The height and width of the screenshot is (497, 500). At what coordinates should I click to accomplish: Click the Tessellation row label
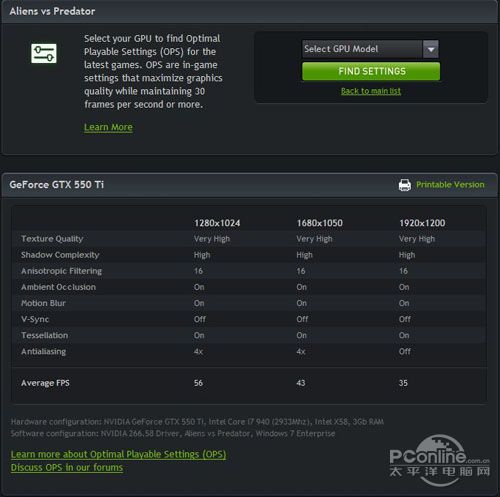coord(45,335)
